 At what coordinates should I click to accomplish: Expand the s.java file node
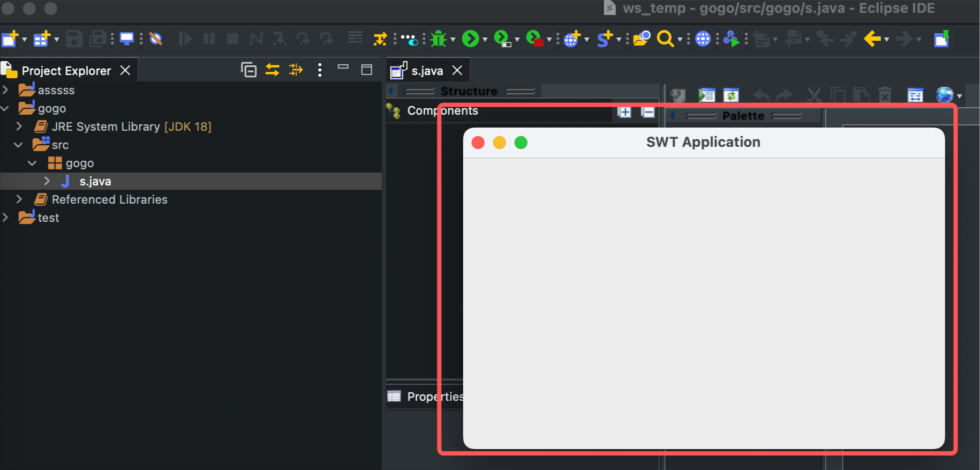(x=47, y=181)
